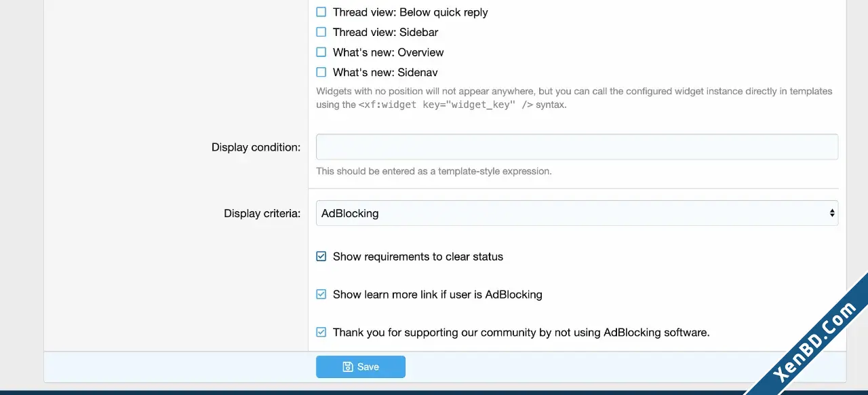Tick the 'Thread view: Sidebar' checkbox
Viewport: 868px width, 395px height.
click(321, 32)
